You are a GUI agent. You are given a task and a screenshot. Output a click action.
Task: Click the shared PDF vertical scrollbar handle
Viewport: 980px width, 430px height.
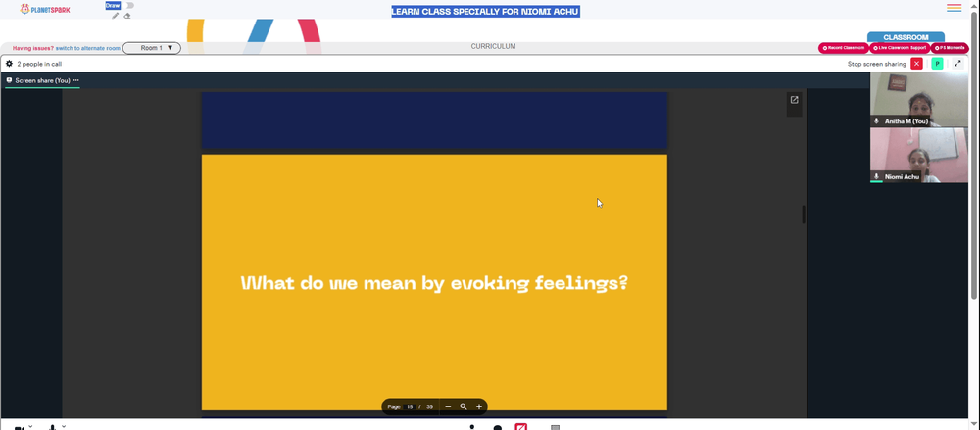[x=804, y=215]
